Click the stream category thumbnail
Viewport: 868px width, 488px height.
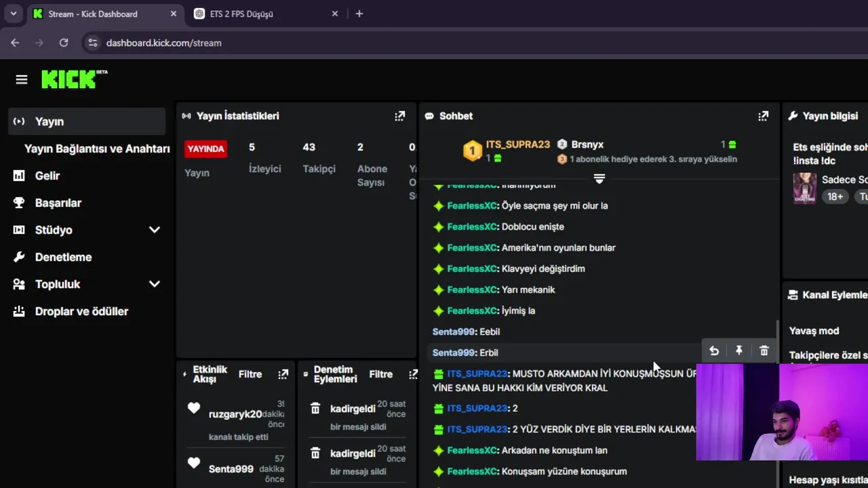[805, 188]
